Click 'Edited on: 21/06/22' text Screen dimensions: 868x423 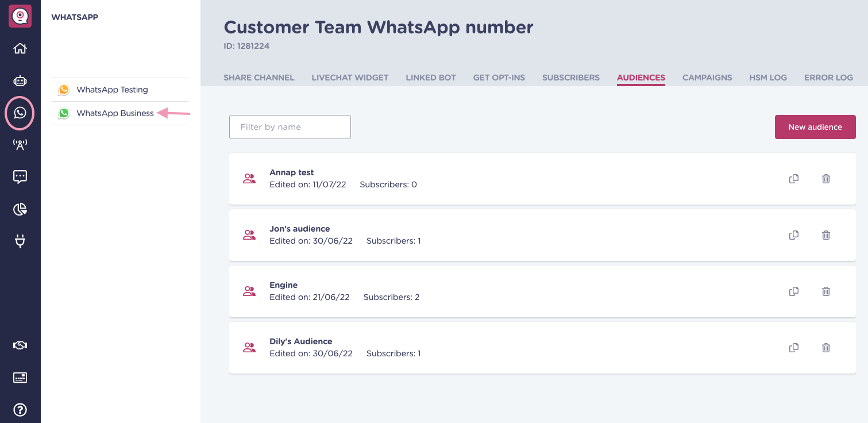(x=310, y=297)
